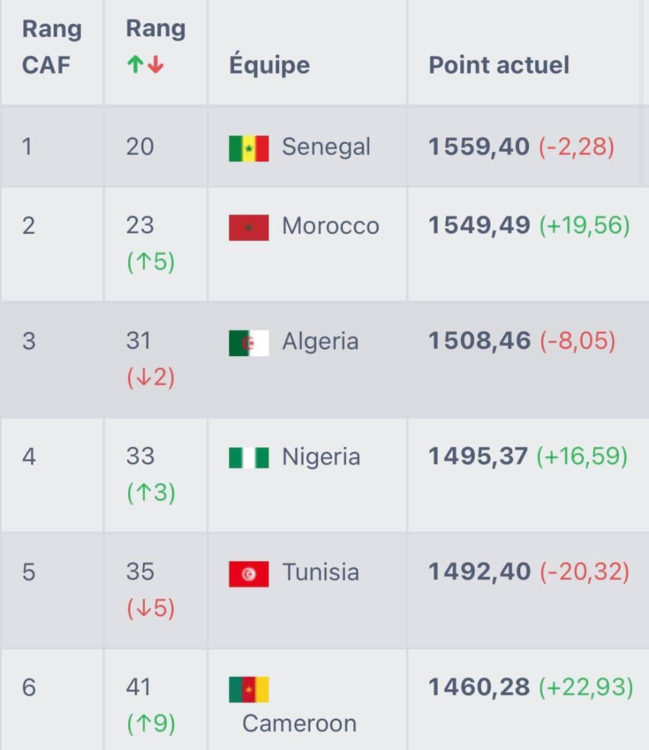The image size is (649, 750).
Task: Open the Senegal team name
Action: (326, 147)
